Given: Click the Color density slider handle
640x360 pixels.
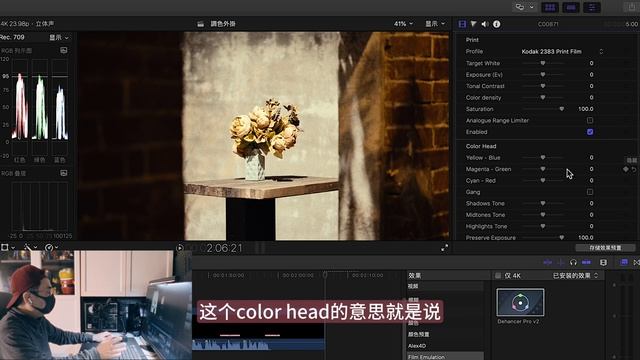Looking at the screenshot, I should (543, 98).
